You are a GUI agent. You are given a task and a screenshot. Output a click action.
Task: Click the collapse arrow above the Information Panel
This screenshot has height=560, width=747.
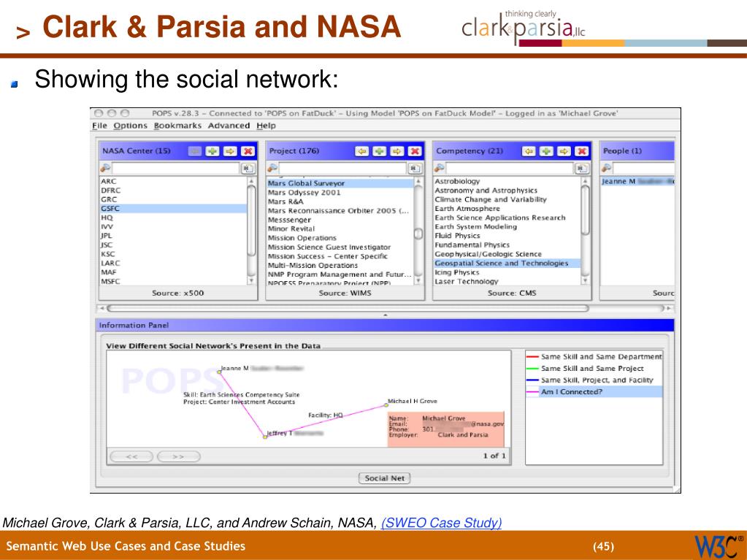click(x=385, y=315)
